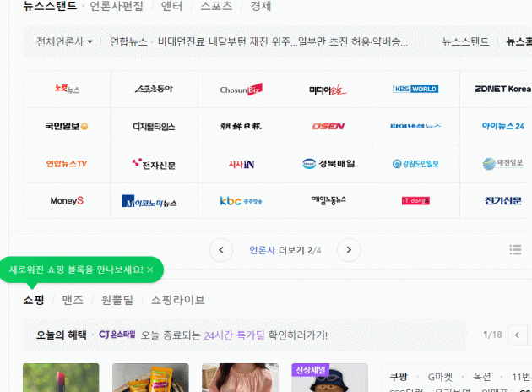Show previous 오늘의 혜택 deal arrow
The height and width of the screenshot is (392, 532).
tap(517, 335)
